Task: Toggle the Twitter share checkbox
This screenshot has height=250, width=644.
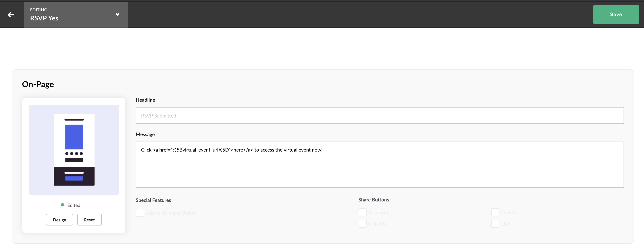Action: click(x=495, y=212)
